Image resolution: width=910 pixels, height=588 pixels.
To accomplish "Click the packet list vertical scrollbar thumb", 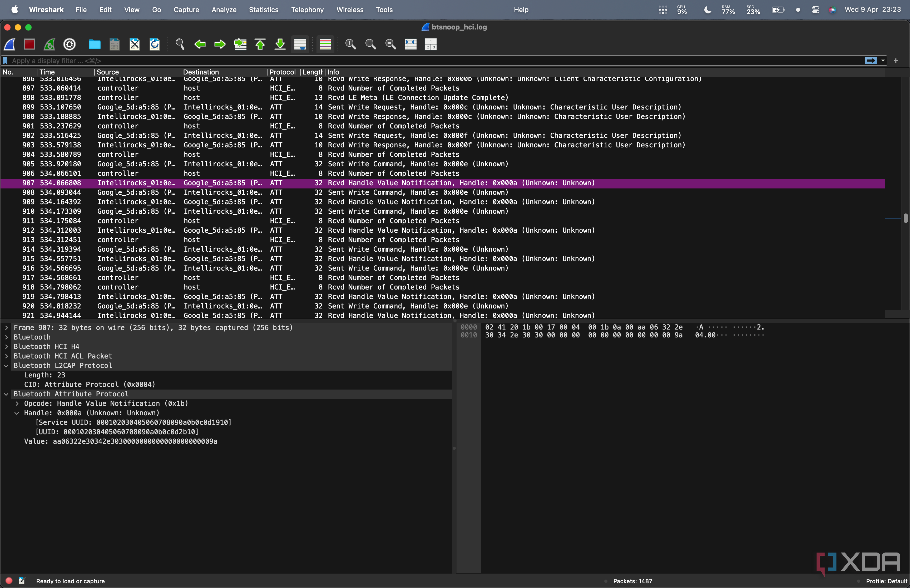I will tap(906, 218).
